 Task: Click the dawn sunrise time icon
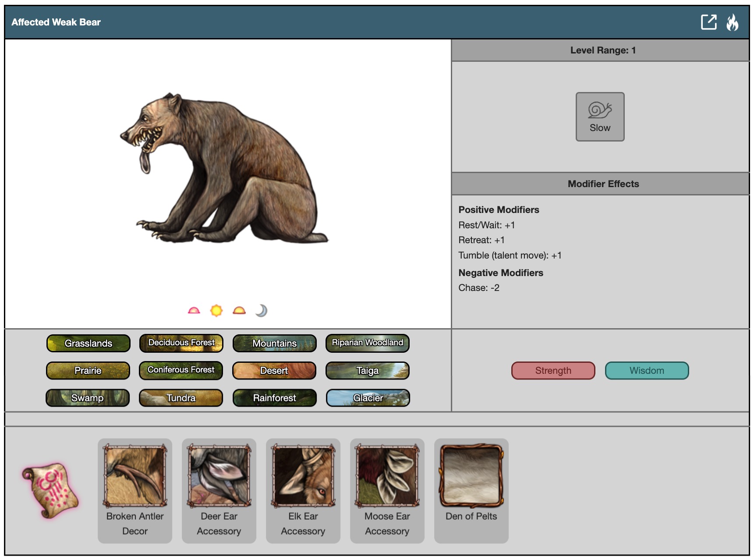pyautogui.click(x=194, y=311)
